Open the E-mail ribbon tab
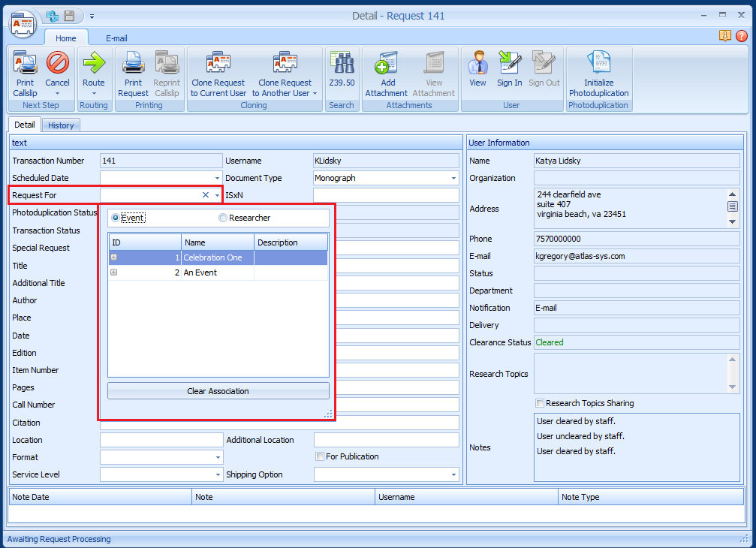Viewport: 756px width, 548px height. point(116,38)
